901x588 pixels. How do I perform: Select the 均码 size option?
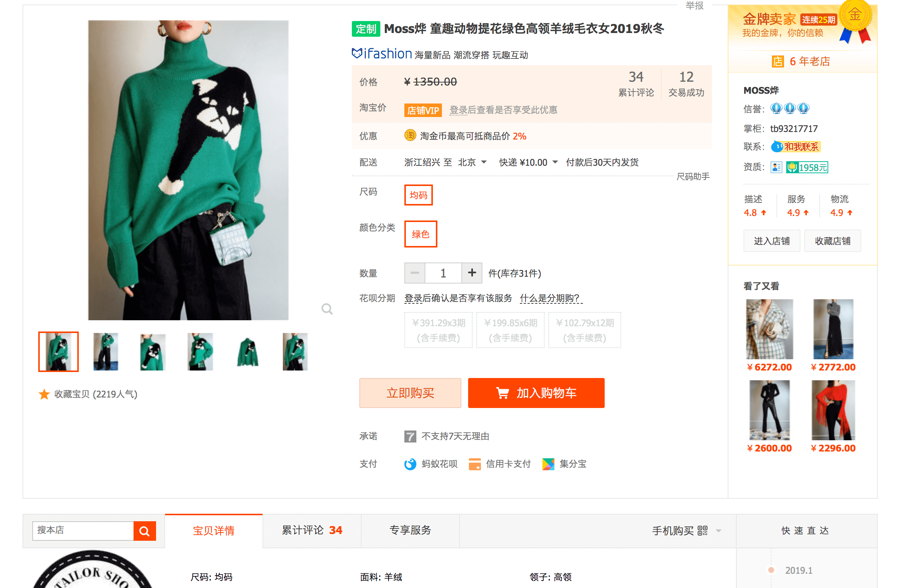click(418, 195)
